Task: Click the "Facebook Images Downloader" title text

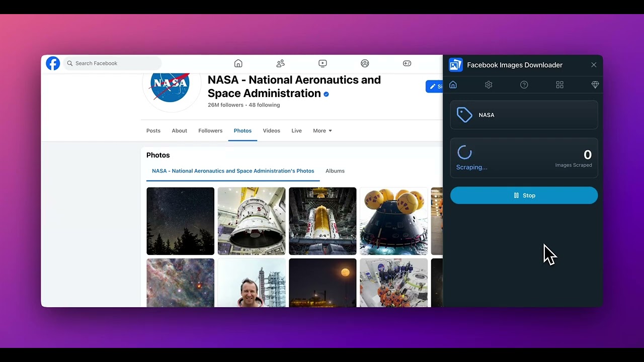Action: (515, 65)
